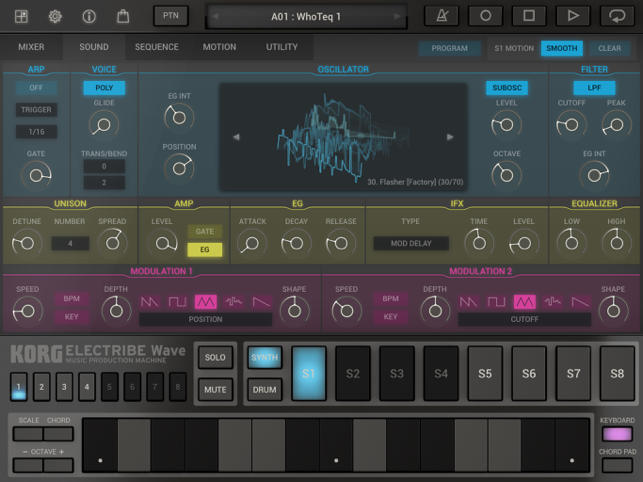This screenshot has width=643, height=482.
Task: Open the info icon in top bar
Action: (89, 16)
